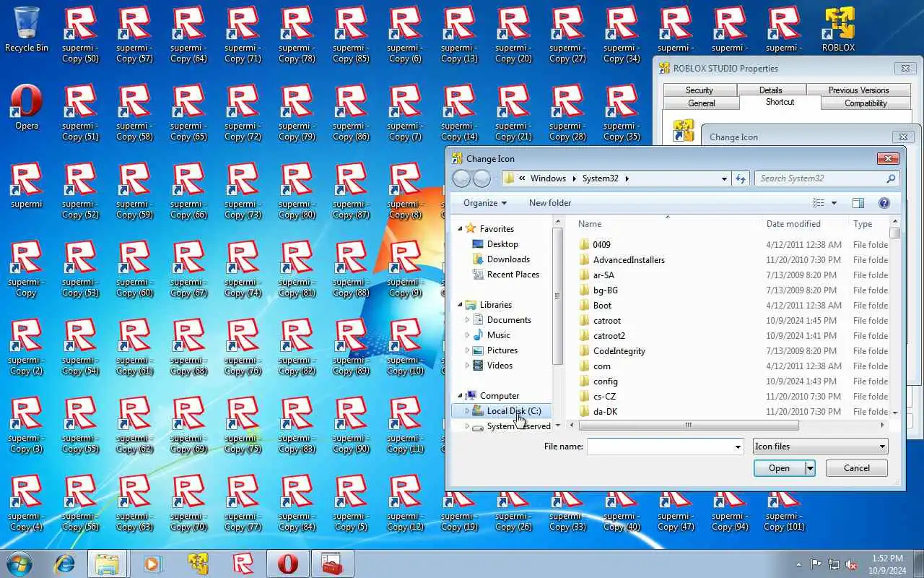Create a New folder
The height and width of the screenshot is (578, 924).
tap(550, 203)
